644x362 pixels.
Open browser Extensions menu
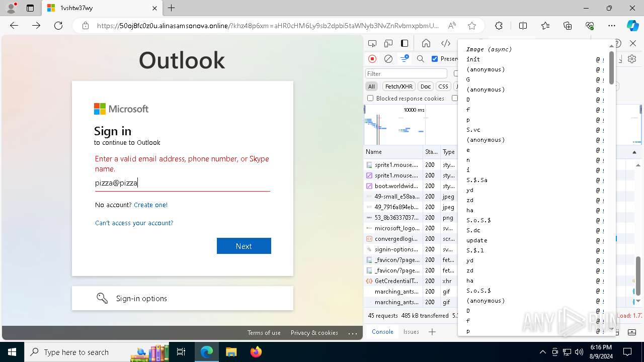499,26
